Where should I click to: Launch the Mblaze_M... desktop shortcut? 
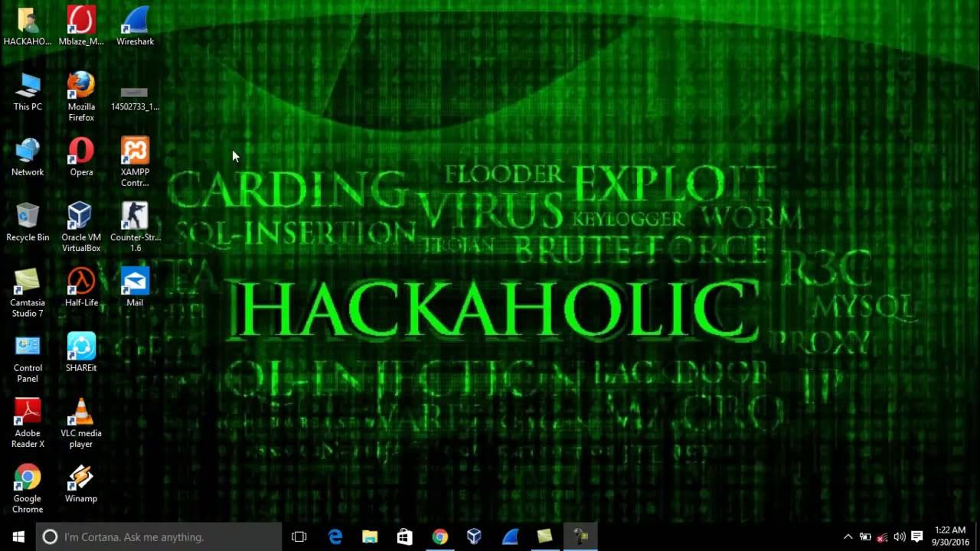(81, 26)
